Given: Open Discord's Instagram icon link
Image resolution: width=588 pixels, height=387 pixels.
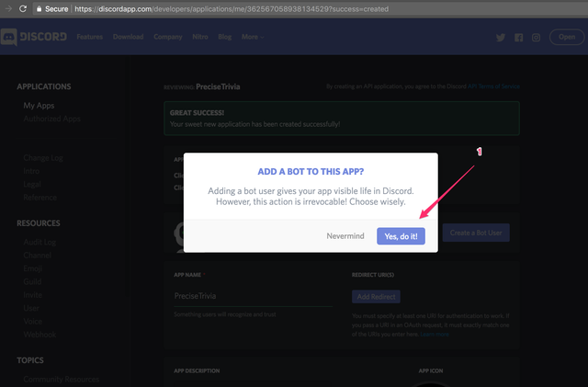Looking at the screenshot, I should click(536, 37).
